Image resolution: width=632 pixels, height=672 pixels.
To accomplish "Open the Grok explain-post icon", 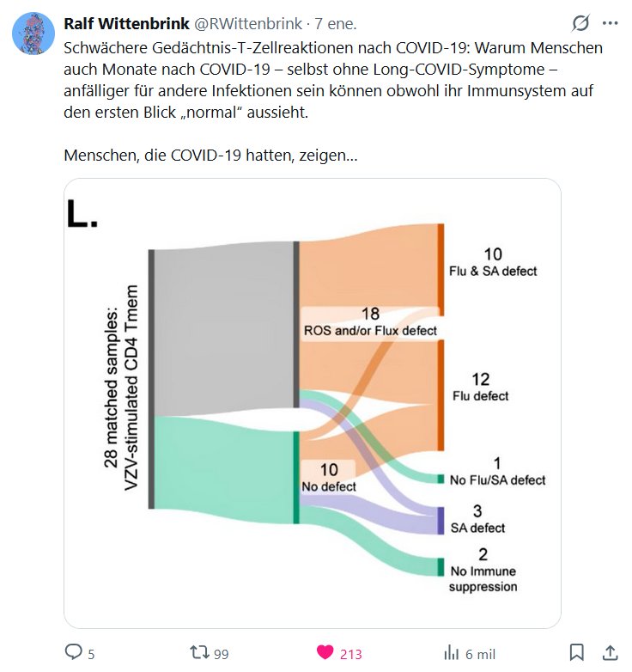I will point(580,23).
